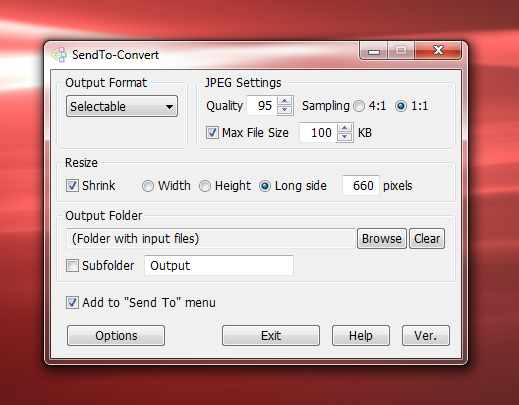Decrease Max File Size with down arrow
Image resolution: width=519 pixels, height=405 pixels.
[344, 137]
